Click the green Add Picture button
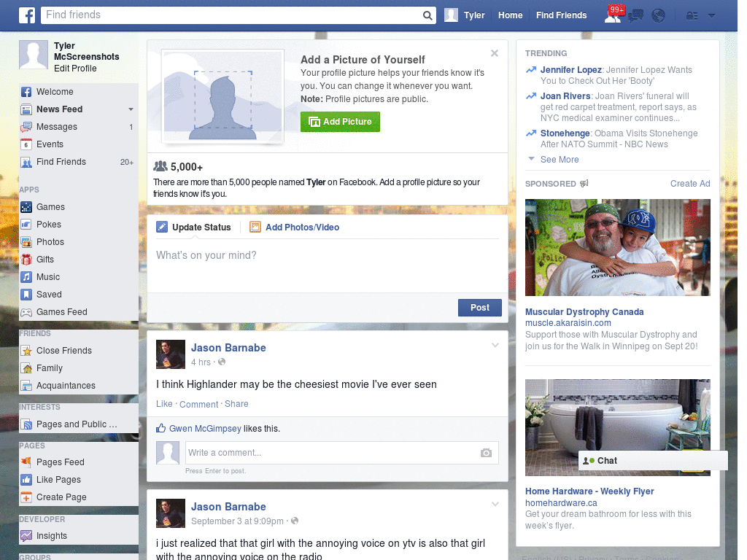747x560 pixels. 340,122
